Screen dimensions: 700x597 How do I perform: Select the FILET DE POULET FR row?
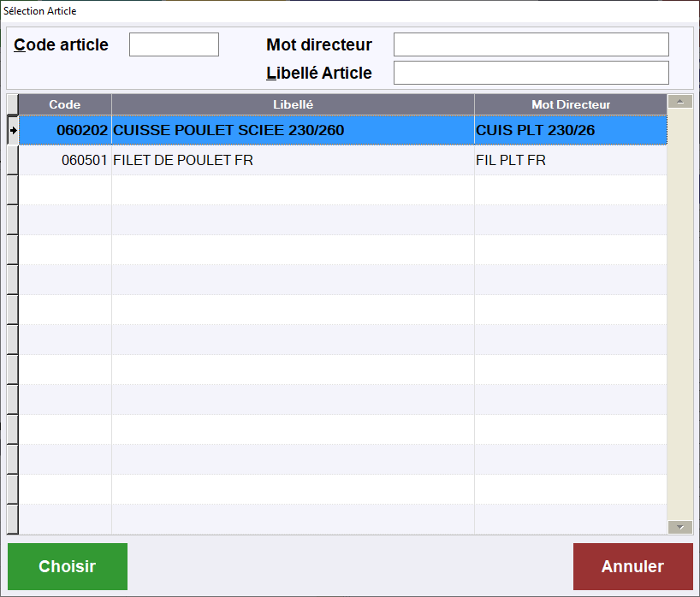pyautogui.click(x=293, y=161)
